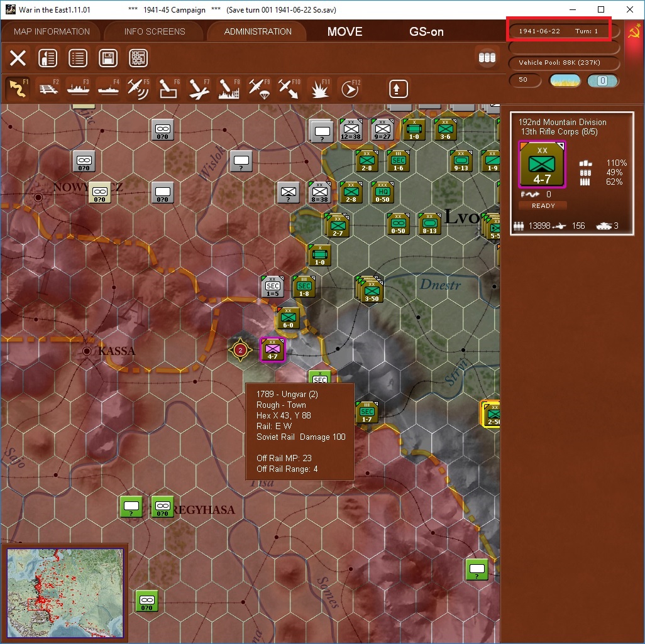Select Bomb airfield mode F7
The image size is (645, 644).
[199, 89]
